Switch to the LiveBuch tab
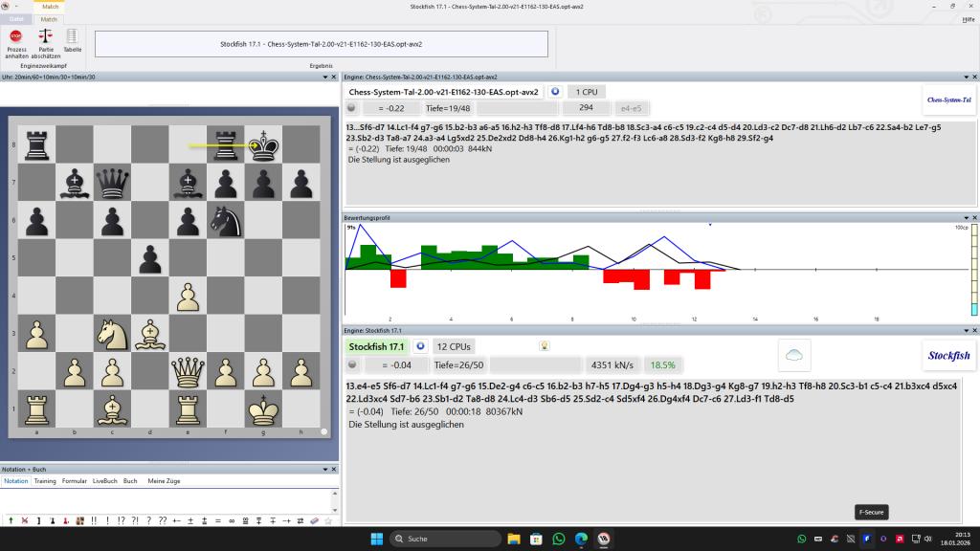The width and height of the screenshot is (980, 551). click(104, 481)
